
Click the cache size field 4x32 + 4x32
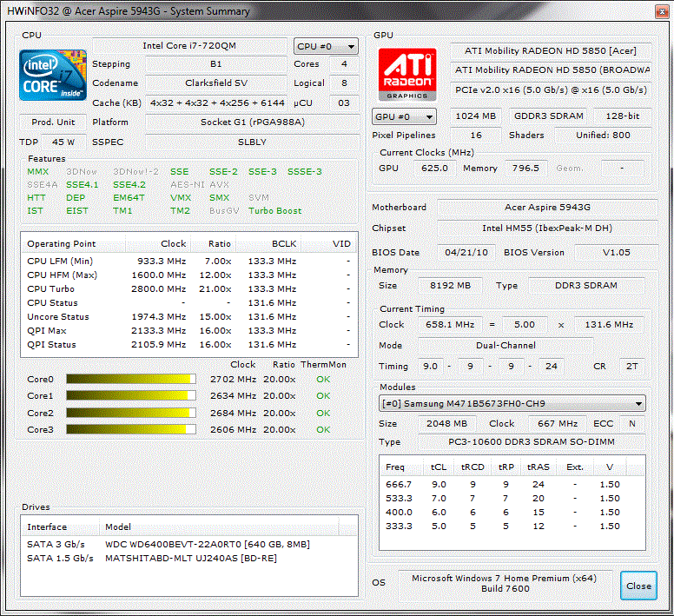pyautogui.click(x=216, y=103)
